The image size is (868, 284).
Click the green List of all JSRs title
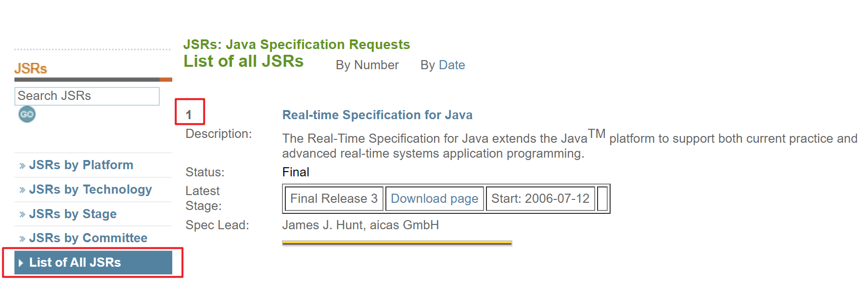pos(243,62)
